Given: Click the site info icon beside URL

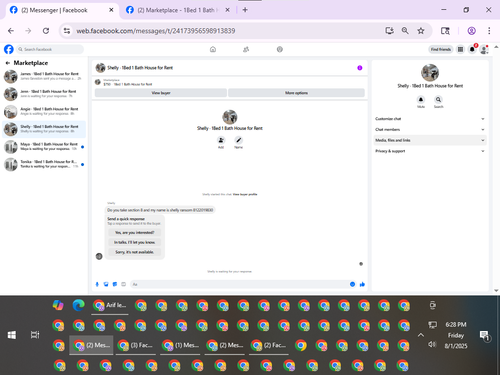Looking at the screenshot, I should point(67,31).
